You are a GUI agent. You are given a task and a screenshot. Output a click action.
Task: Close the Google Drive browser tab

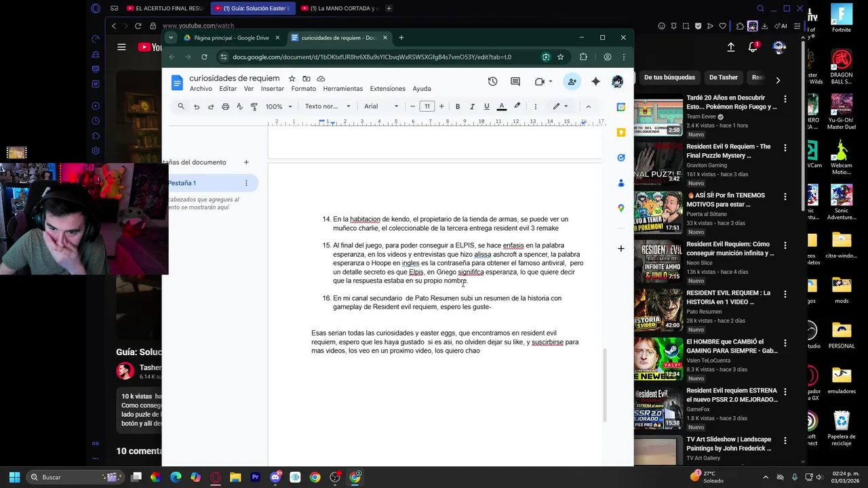(x=277, y=38)
